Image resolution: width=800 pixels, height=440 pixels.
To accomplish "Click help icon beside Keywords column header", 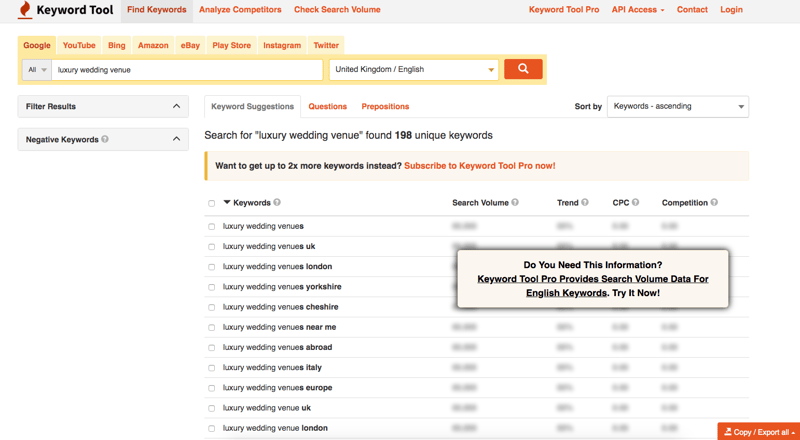I will pyautogui.click(x=277, y=202).
